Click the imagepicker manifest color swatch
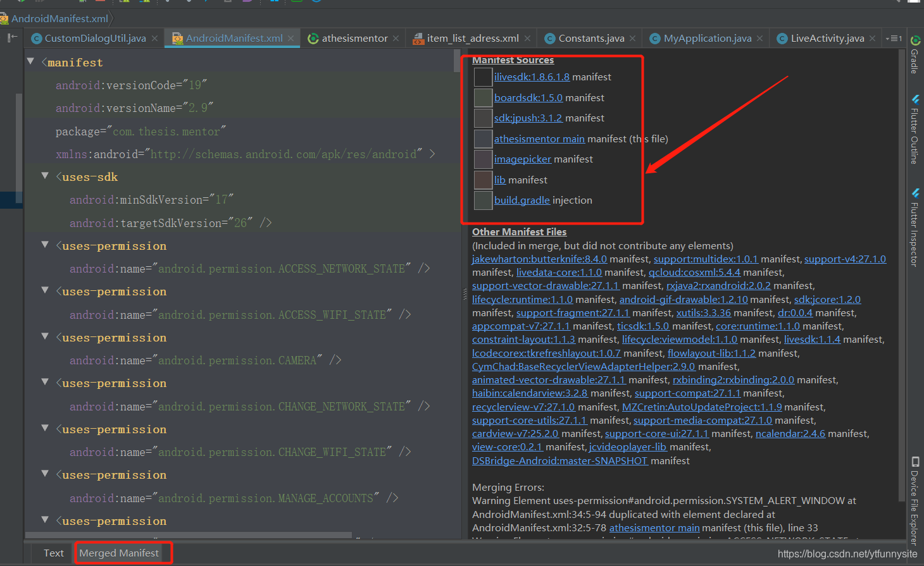The width and height of the screenshot is (924, 566). pyautogui.click(x=484, y=159)
